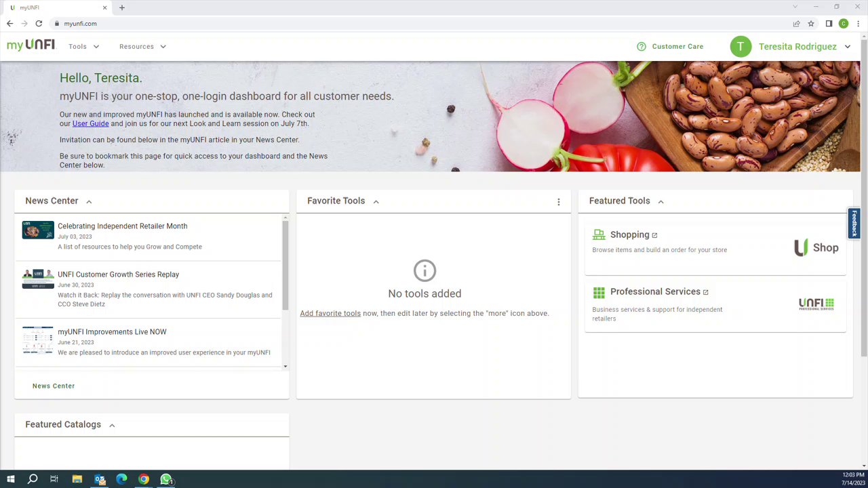Click the U Shop logo
Viewport: 868px width, 488px height.
click(x=816, y=247)
